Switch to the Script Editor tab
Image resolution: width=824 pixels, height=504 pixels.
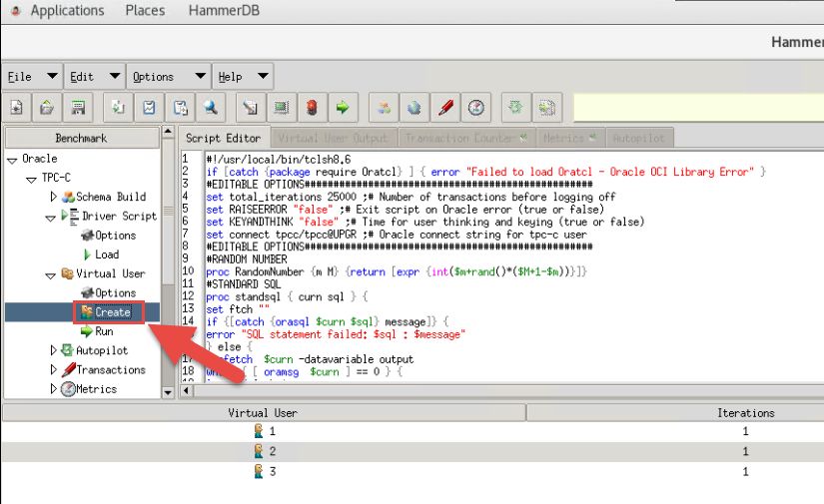click(x=223, y=138)
